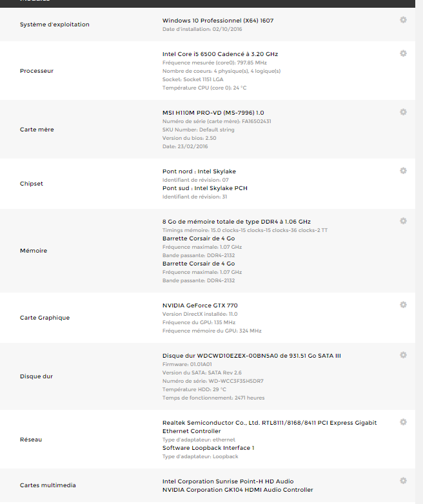Open gear icon for Cartes multimedia
Screen dimensions: 423x504
pyautogui.click(x=403, y=481)
